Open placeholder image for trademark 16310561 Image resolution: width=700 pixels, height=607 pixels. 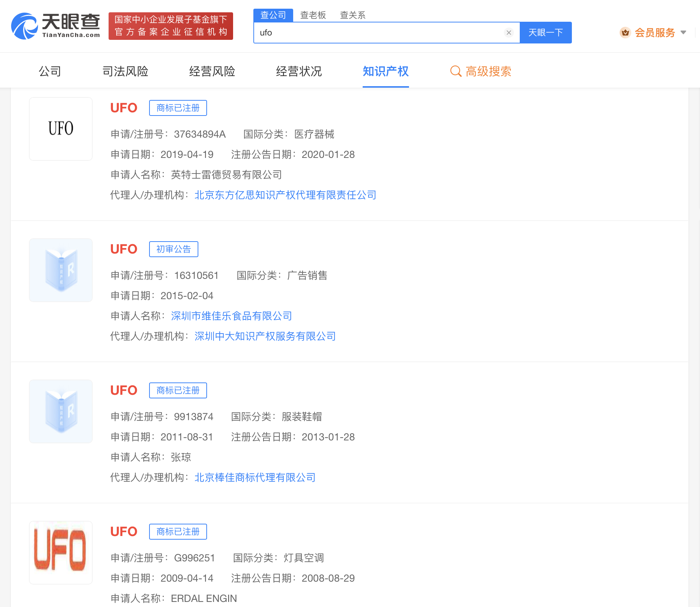tap(61, 270)
